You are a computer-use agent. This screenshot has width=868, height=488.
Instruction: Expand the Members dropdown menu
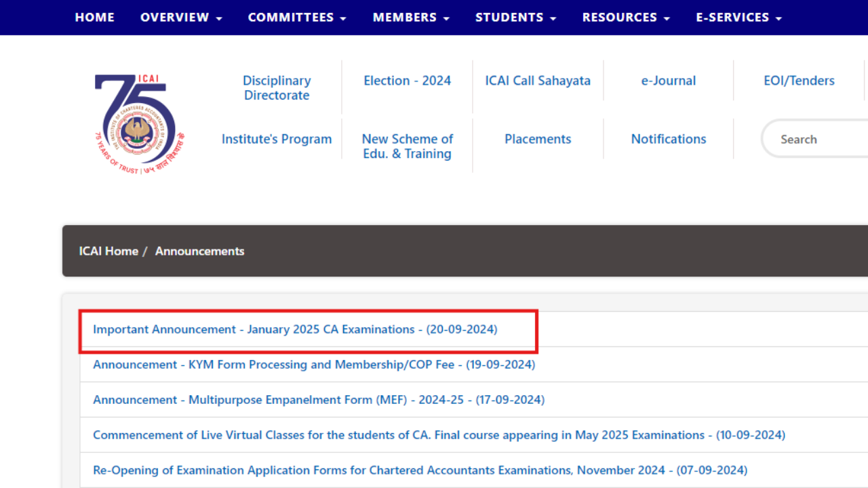411,18
